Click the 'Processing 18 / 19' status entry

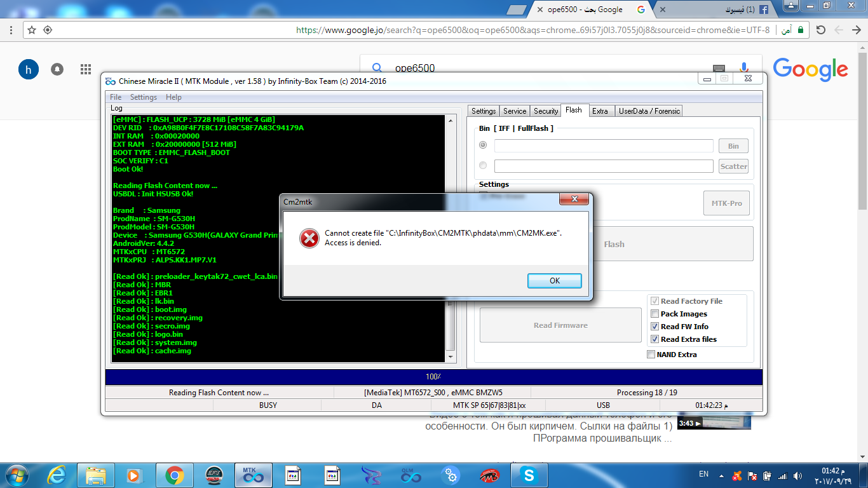point(647,393)
